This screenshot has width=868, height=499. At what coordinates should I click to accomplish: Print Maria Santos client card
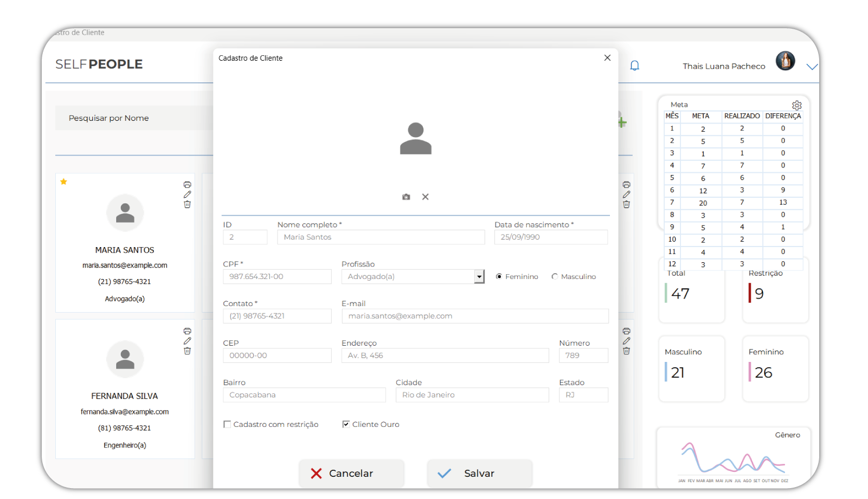pos(187,185)
